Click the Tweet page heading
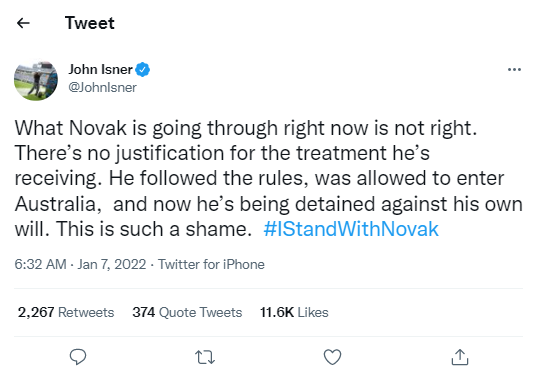 (x=90, y=23)
